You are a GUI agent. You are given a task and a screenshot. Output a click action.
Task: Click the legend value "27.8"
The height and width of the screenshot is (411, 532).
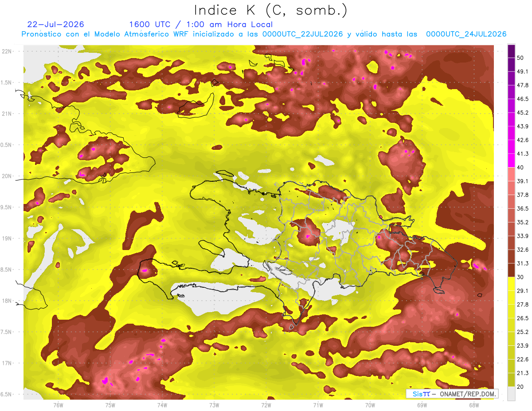tap(522, 305)
